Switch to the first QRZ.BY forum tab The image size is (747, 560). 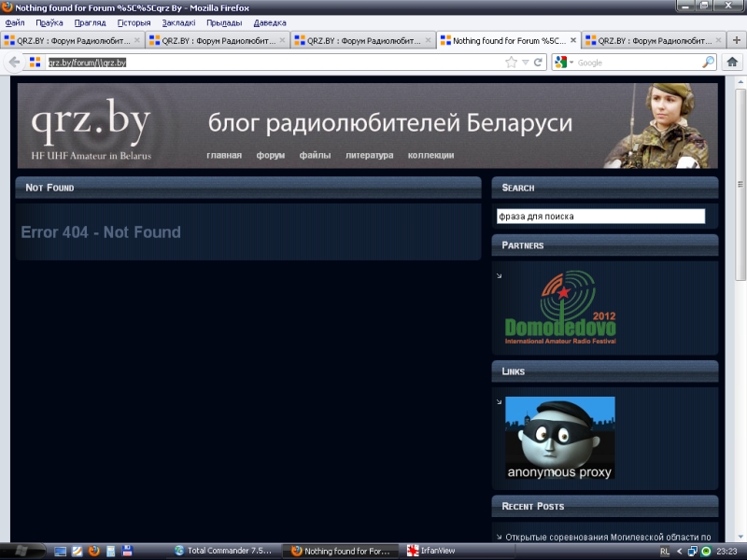[x=67, y=41]
